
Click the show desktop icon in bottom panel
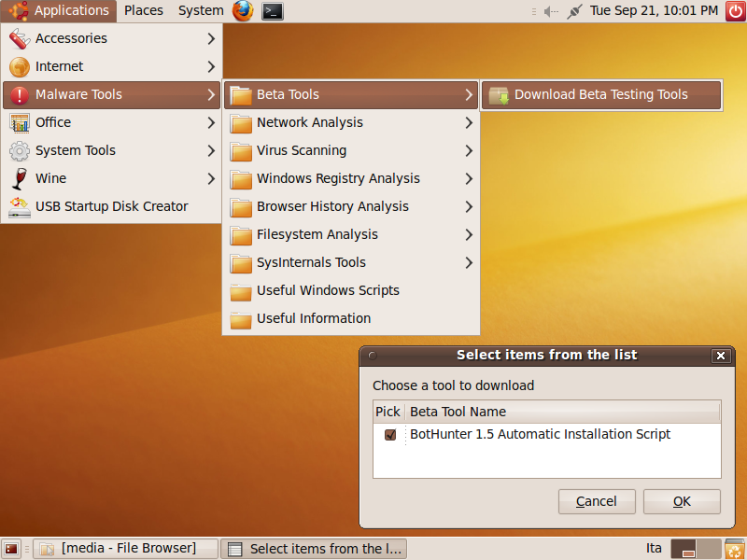click(11, 549)
